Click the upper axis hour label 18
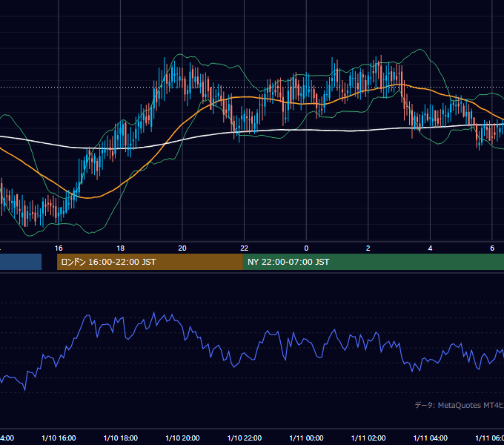Viewport: 504px width, 445px height. [121, 248]
